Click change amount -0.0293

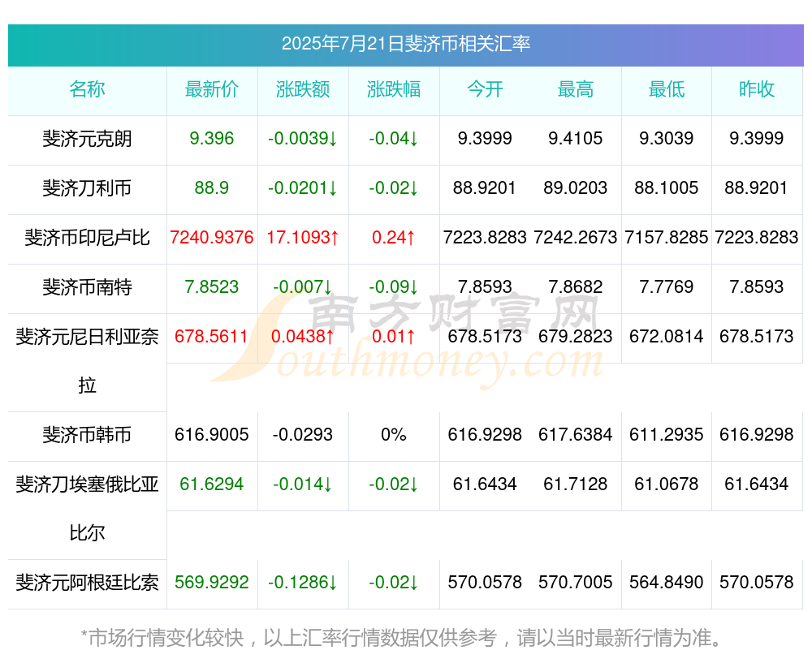coord(303,434)
